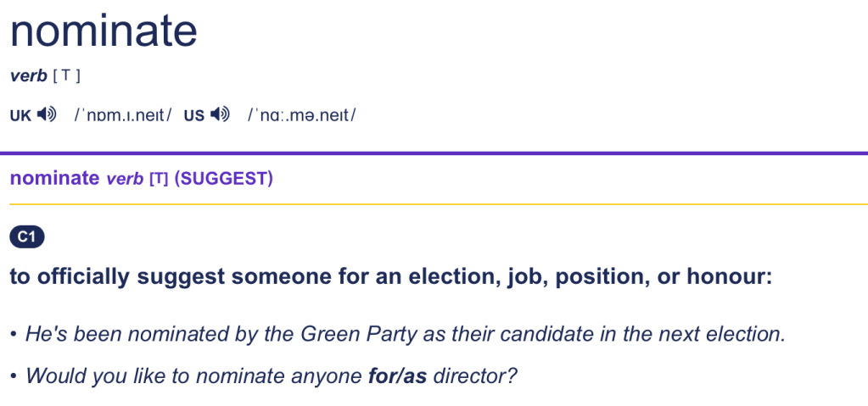Click "(SUGGEST)" in the sense header
The height and width of the screenshot is (406, 868).
(223, 179)
